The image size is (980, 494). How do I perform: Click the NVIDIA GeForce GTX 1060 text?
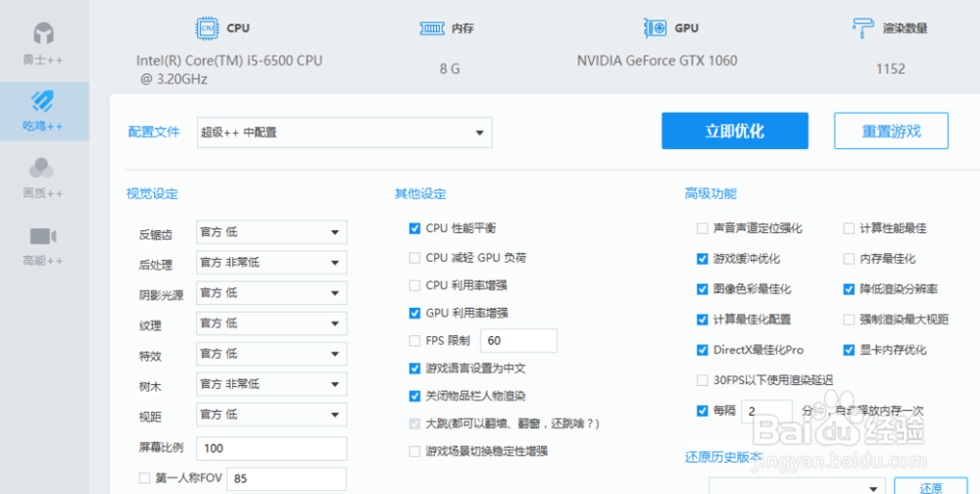pyautogui.click(x=657, y=61)
